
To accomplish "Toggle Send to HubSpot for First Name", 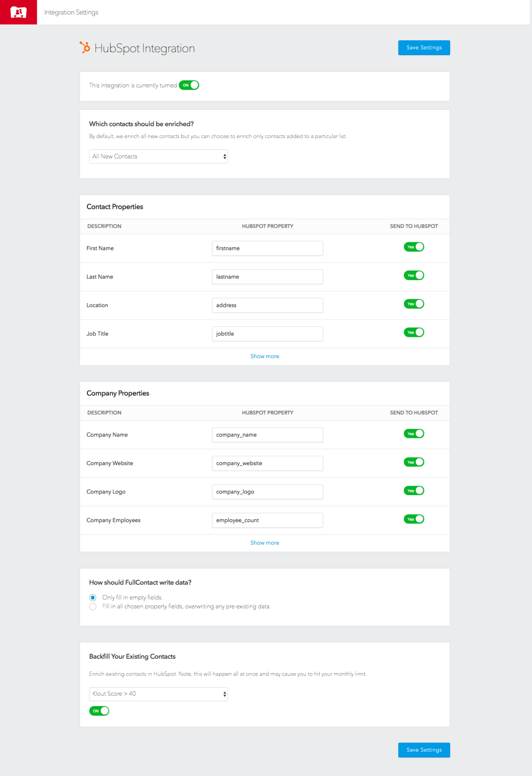I will point(414,247).
